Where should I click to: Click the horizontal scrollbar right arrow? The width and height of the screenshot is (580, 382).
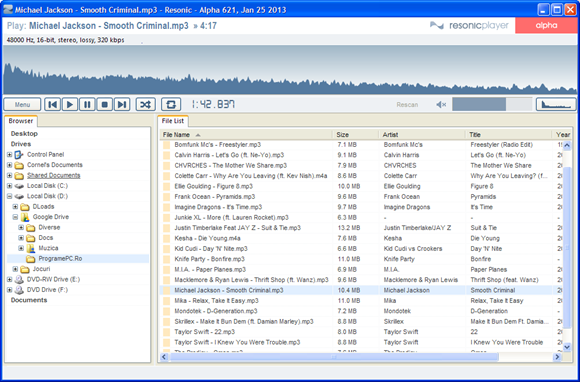click(x=557, y=357)
